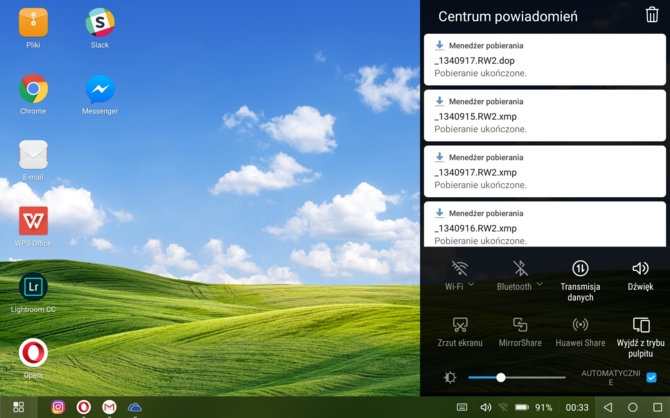This screenshot has height=418, width=670.
Task: Tap the Back navigation triangle
Action: tap(608, 407)
